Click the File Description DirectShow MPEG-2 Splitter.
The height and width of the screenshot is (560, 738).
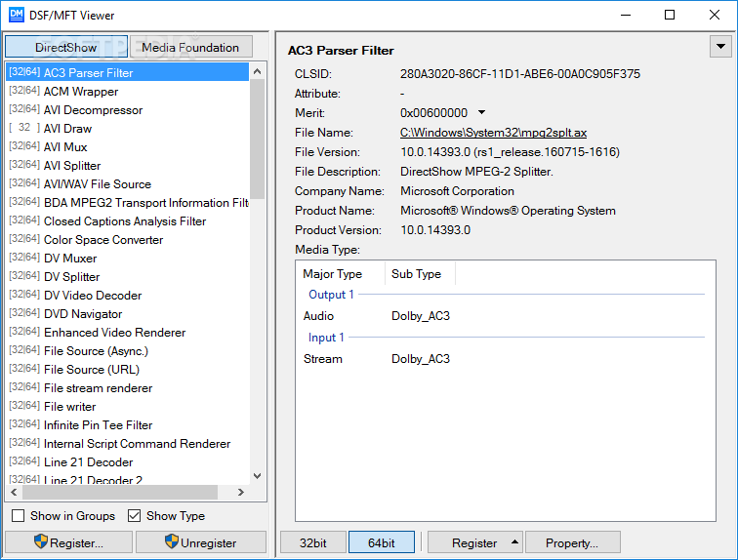[476, 172]
